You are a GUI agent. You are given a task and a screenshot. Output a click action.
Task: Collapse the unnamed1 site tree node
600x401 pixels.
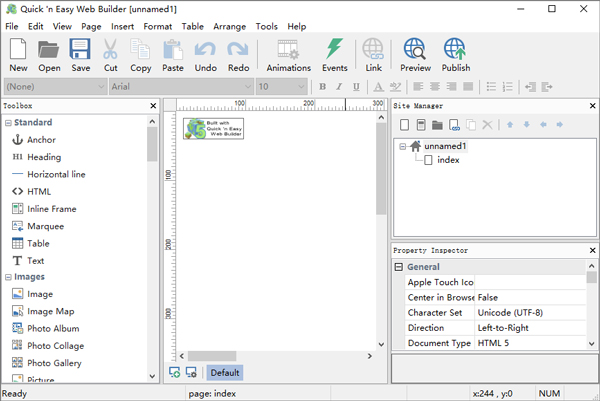pyautogui.click(x=403, y=146)
